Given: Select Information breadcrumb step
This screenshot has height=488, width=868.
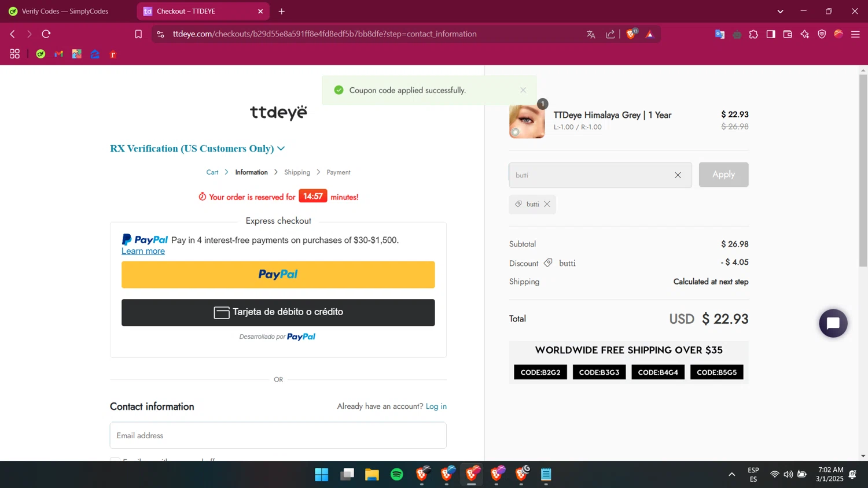Looking at the screenshot, I should 251,172.
